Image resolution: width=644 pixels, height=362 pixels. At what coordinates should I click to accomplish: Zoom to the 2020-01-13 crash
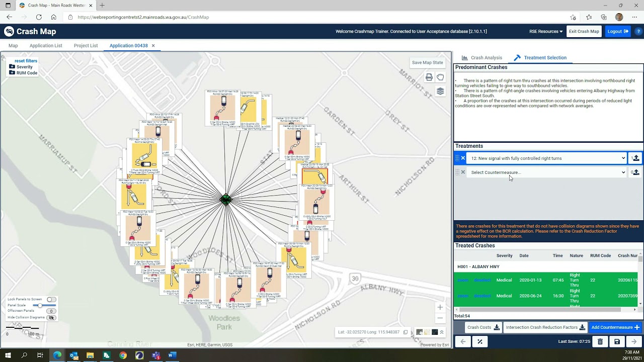point(462,280)
